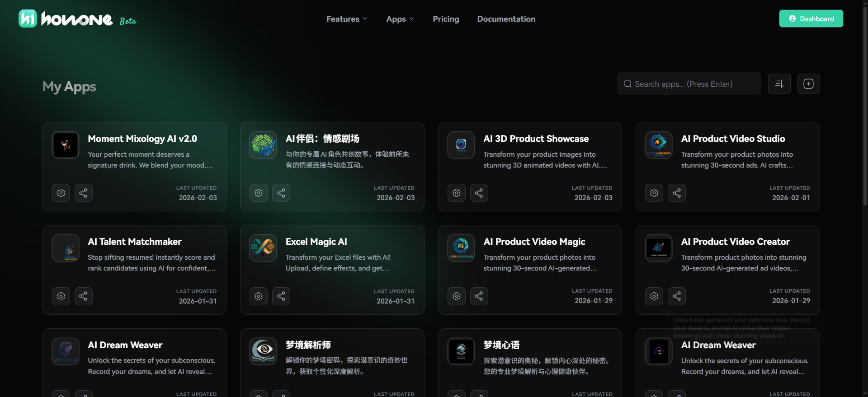
Task: Click AI Product Video Magic thumbnail
Action: (x=461, y=248)
